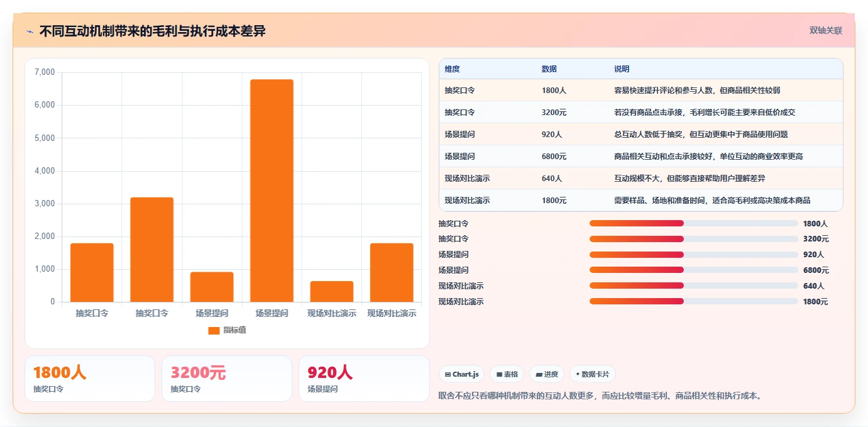
Task: Click the progress bar labeled 640人
Action: (x=693, y=286)
